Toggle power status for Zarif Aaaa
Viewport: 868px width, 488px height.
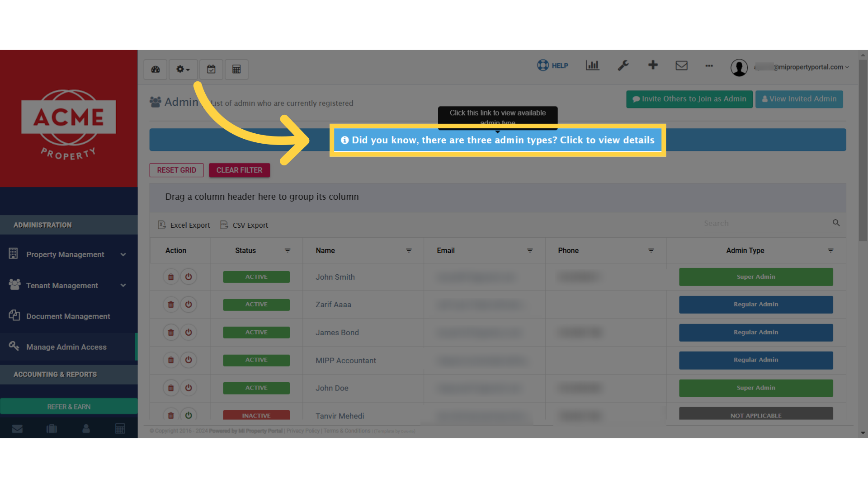(x=189, y=305)
